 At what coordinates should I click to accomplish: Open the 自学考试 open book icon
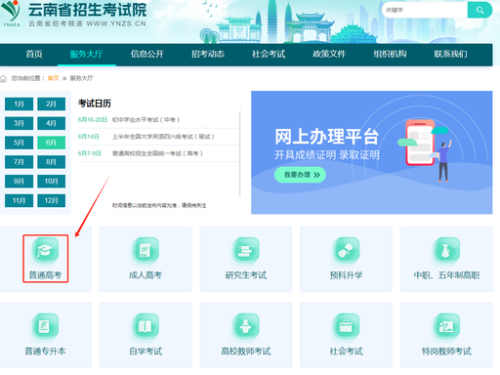pos(145,326)
